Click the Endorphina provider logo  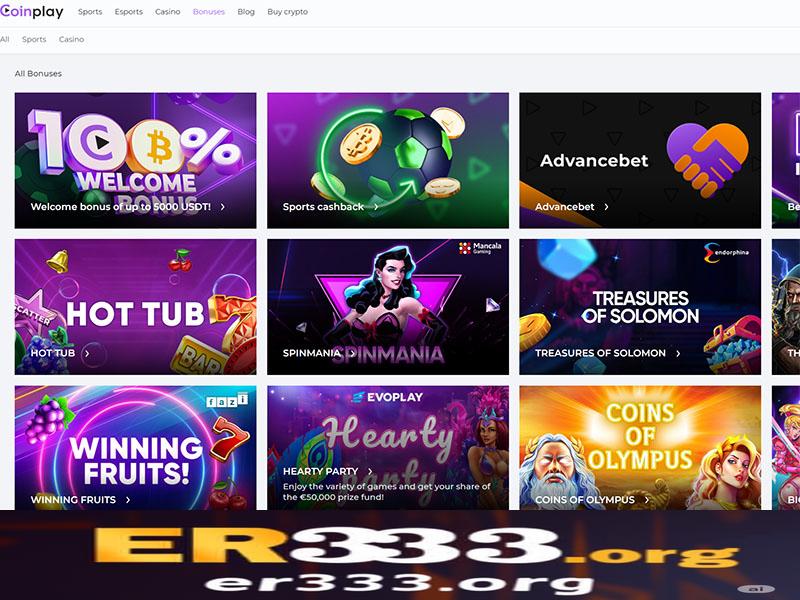727,253
